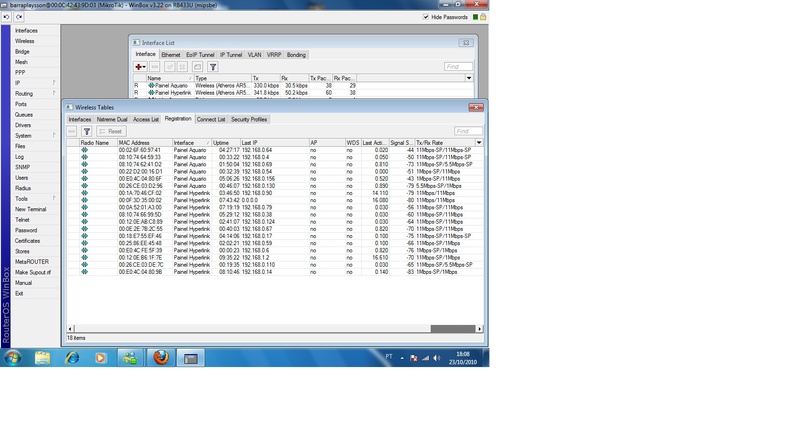Click the Find field in Wireless Tables
This screenshot has width=800, height=433.
pyautogui.click(x=468, y=131)
